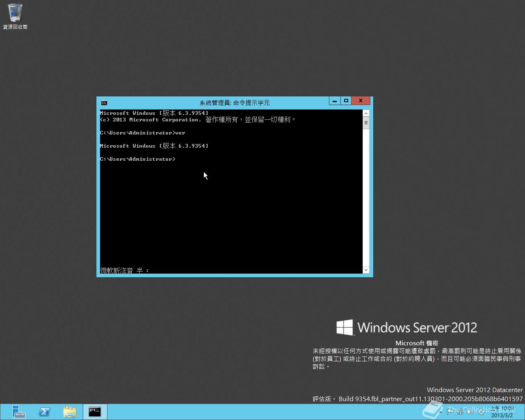Open Windows PowerShell from the taskbar
This screenshot has height=420, width=525.
pyautogui.click(x=44, y=412)
